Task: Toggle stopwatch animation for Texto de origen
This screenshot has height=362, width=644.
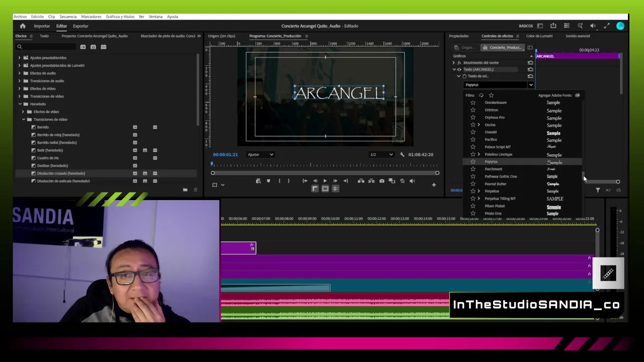Action: coord(464,76)
